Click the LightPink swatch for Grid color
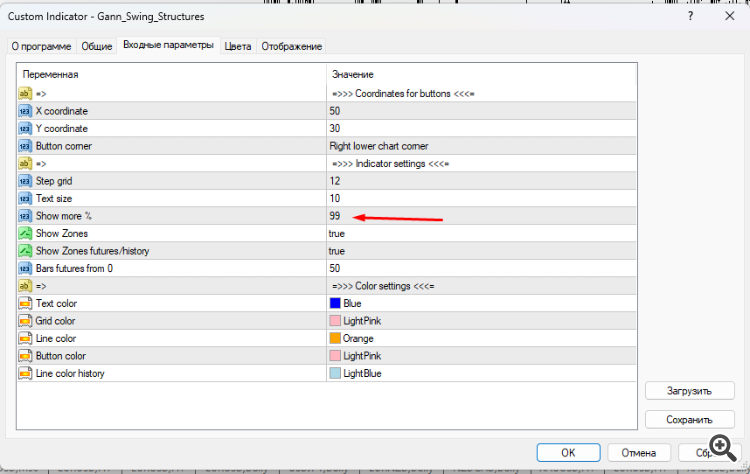This screenshot has height=474, width=750. tap(335, 320)
